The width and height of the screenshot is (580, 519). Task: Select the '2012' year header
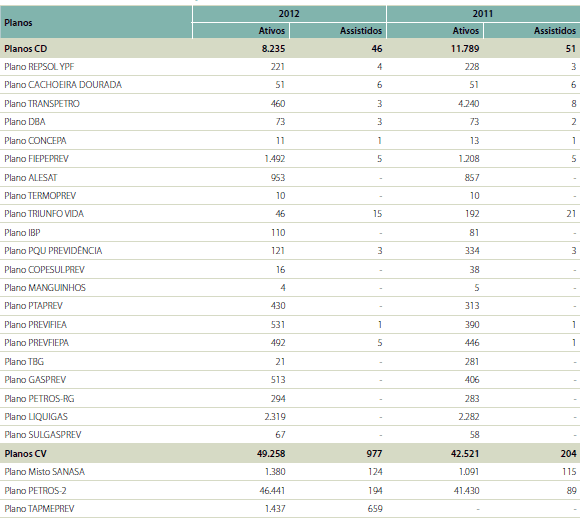click(x=289, y=14)
